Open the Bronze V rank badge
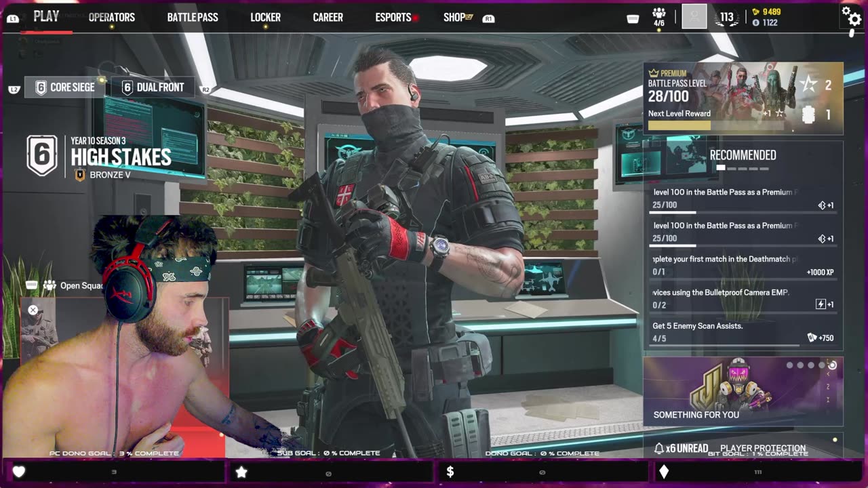The height and width of the screenshot is (488, 868). pos(80,175)
